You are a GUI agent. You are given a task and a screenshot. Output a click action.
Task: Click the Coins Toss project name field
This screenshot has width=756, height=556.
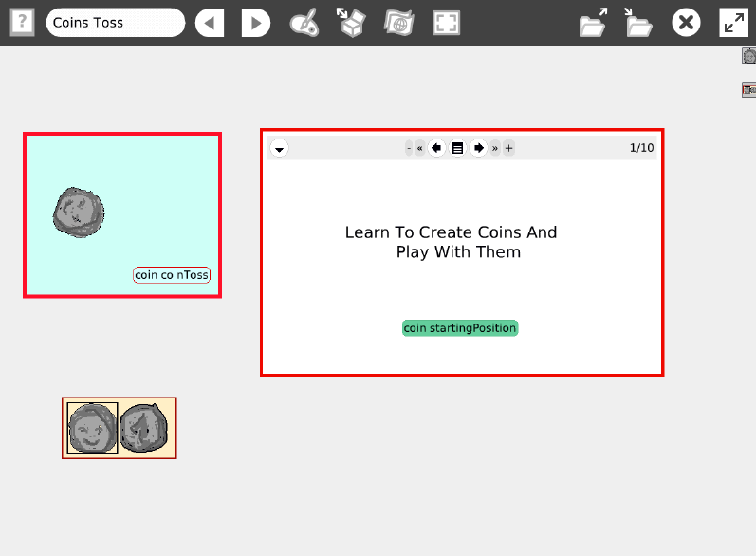115,23
